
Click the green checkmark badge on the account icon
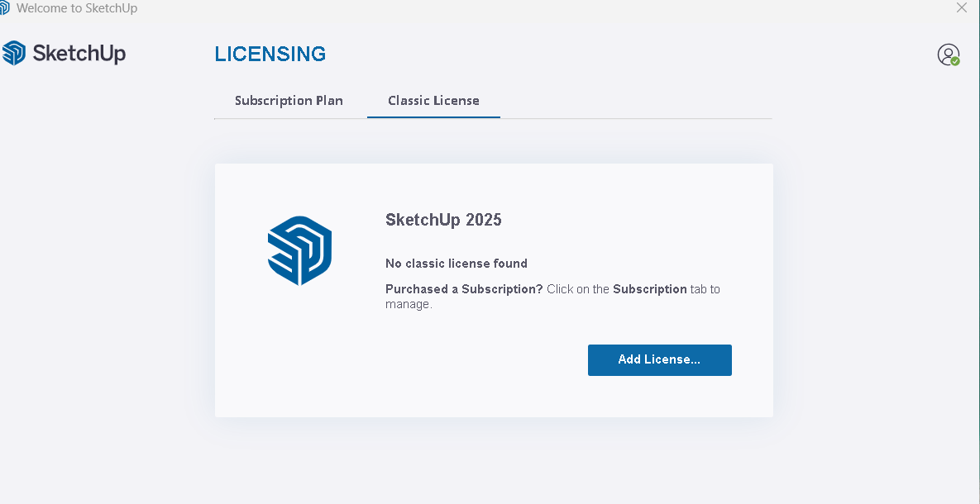click(x=955, y=61)
